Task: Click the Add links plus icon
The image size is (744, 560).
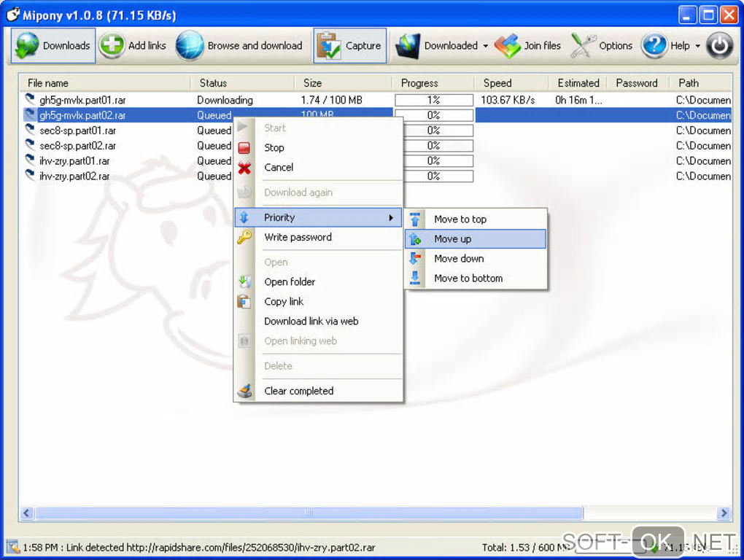Action: pyautogui.click(x=112, y=45)
